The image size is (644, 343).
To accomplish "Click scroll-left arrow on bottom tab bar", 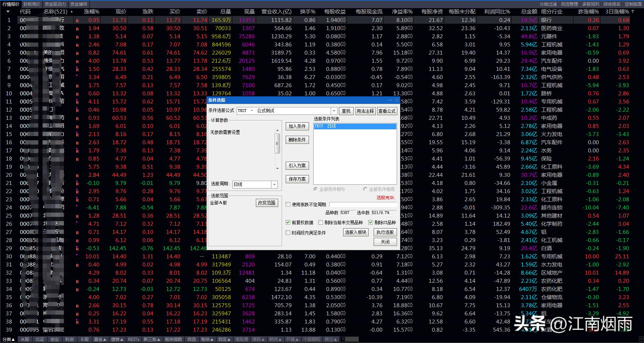I will click(343, 339).
